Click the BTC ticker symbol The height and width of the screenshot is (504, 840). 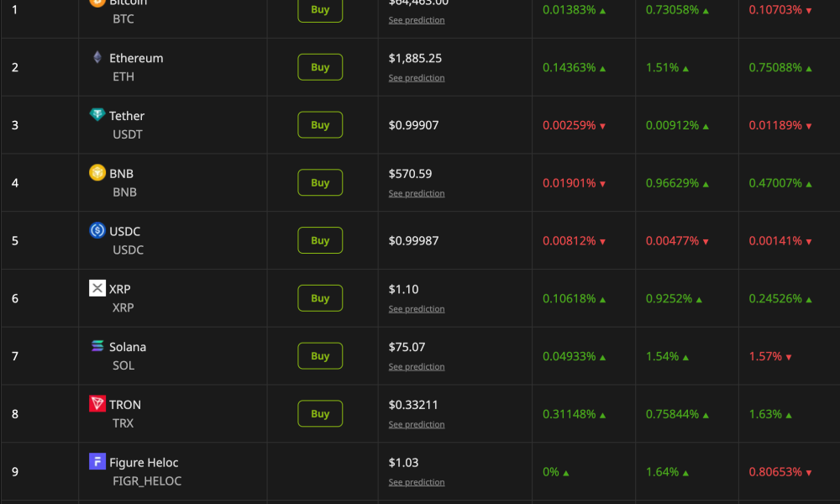(x=123, y=18)
